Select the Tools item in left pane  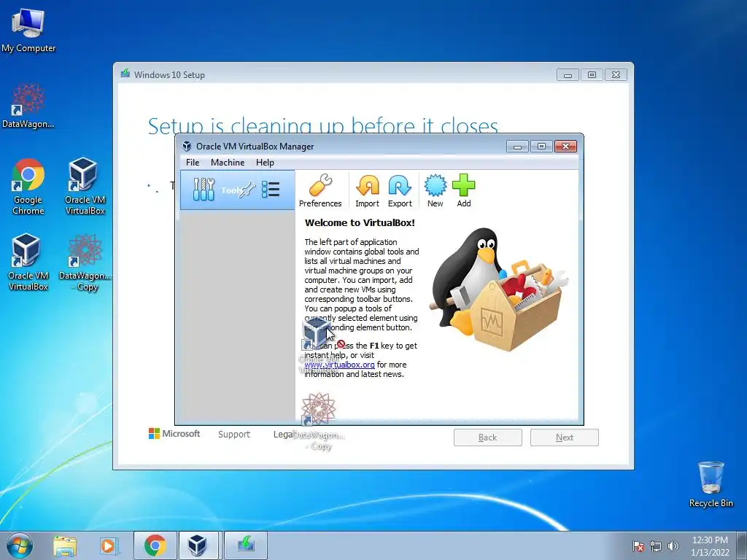click(237, 190)
